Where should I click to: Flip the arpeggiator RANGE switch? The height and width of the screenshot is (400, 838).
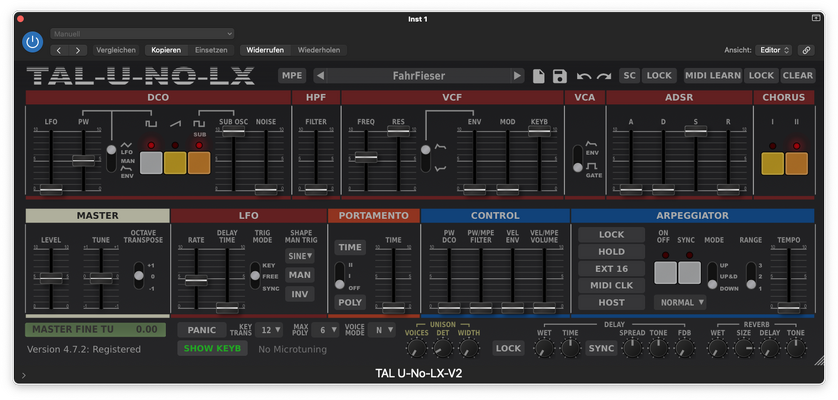point(751,275)
